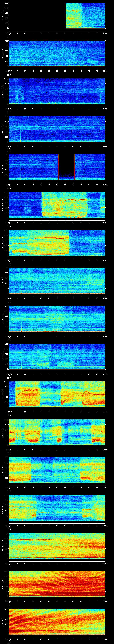Select the '22:00' end-of-axis label
The height and width of the screenshot is (644, 114).
point(105,487)
